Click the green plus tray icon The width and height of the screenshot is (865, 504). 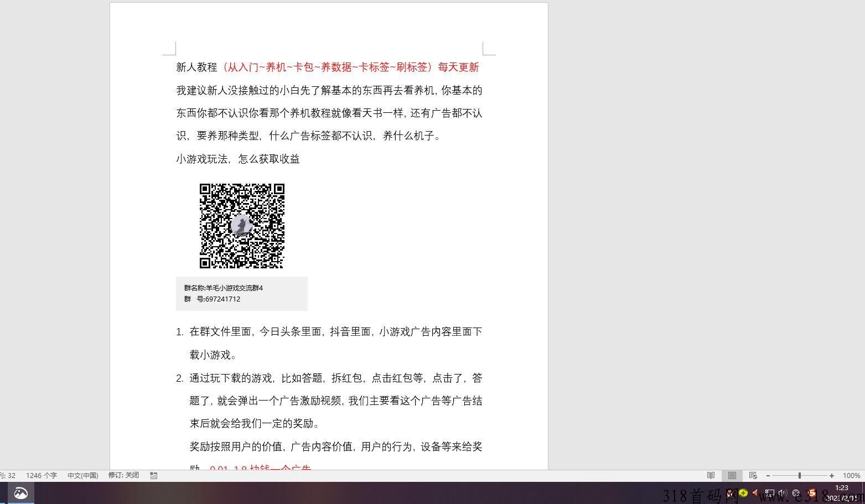click(x=743, y=492)
